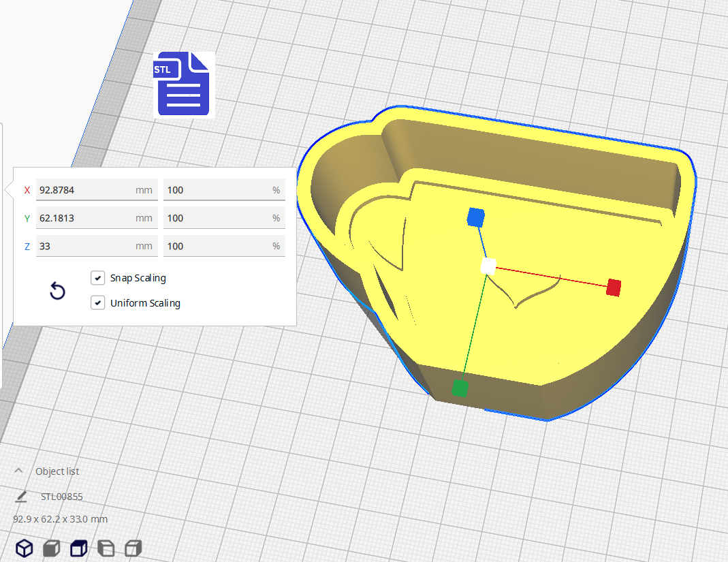
Task: Click the blue Z-axis scale handle
Action: (x=475, y=217)
